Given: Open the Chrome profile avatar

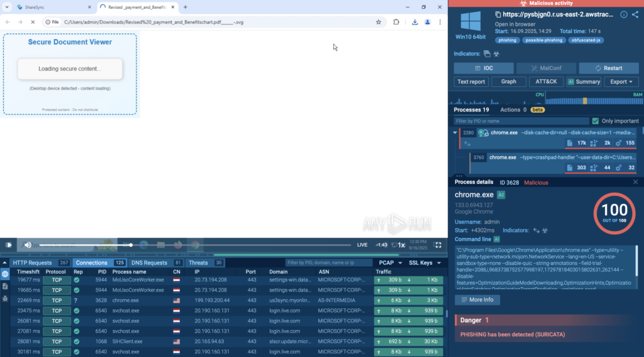Looking at the screenshot, I should click(x=427, y=22).
